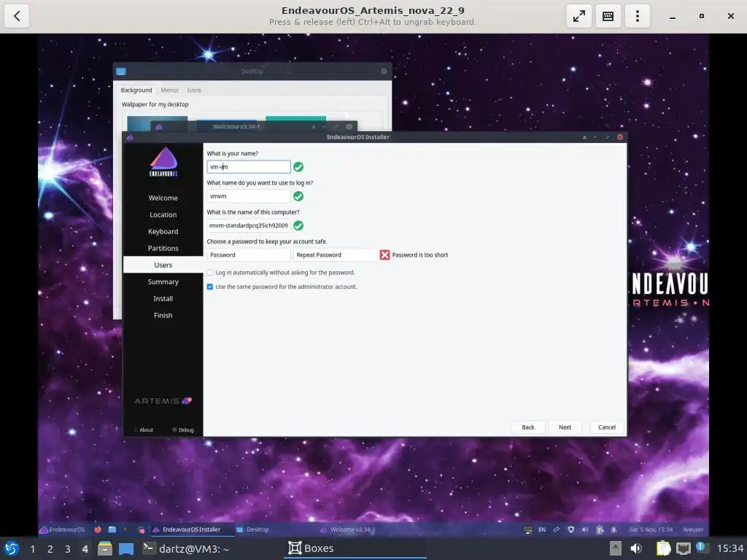This screenshot has height=560, width=747.
Task: Click the login name input field
Action: coord(249,196)
